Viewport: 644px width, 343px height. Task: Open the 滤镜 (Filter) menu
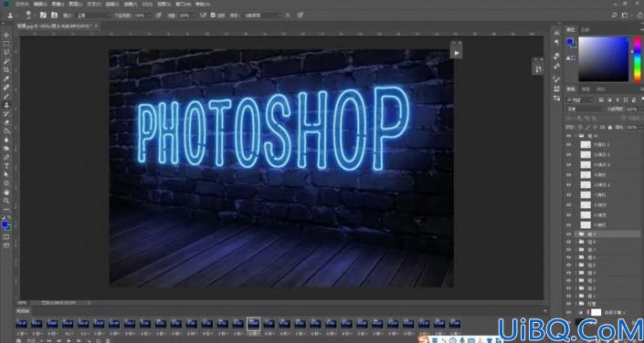click(x=130, y=4)
